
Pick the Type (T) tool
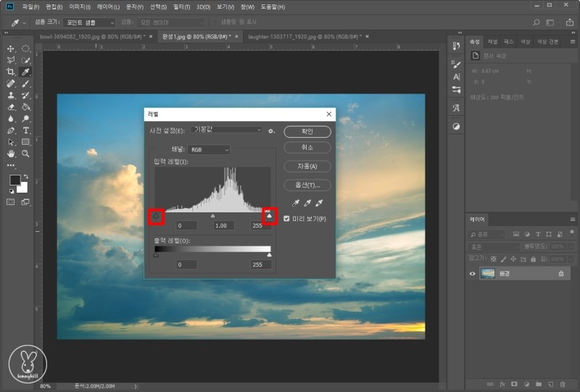[x=25, y=130]
